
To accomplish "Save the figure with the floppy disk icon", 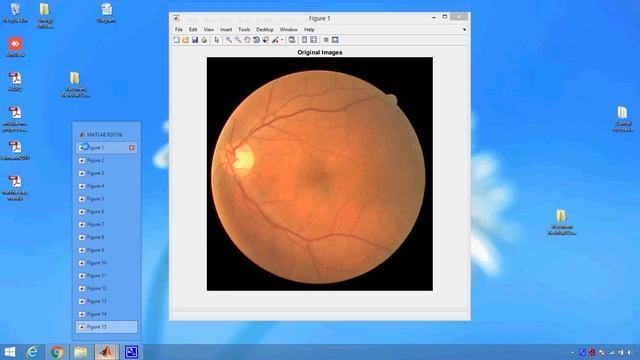I will (195, 40).
